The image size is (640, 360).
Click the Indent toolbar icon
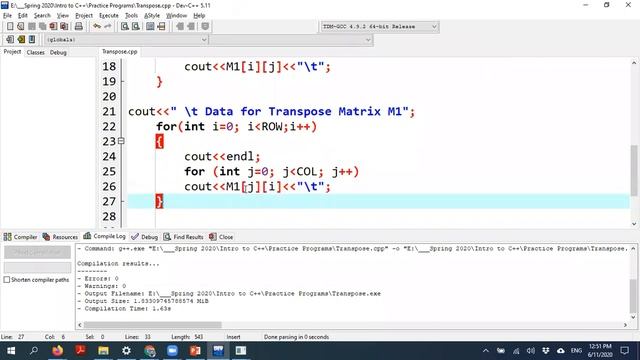coord(180,27)
